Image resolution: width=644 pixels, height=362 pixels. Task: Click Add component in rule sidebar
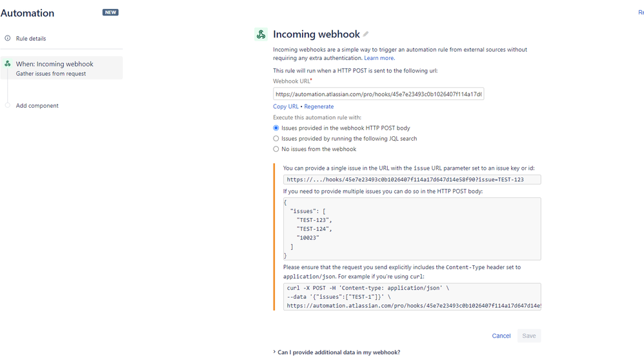point(37,106)
